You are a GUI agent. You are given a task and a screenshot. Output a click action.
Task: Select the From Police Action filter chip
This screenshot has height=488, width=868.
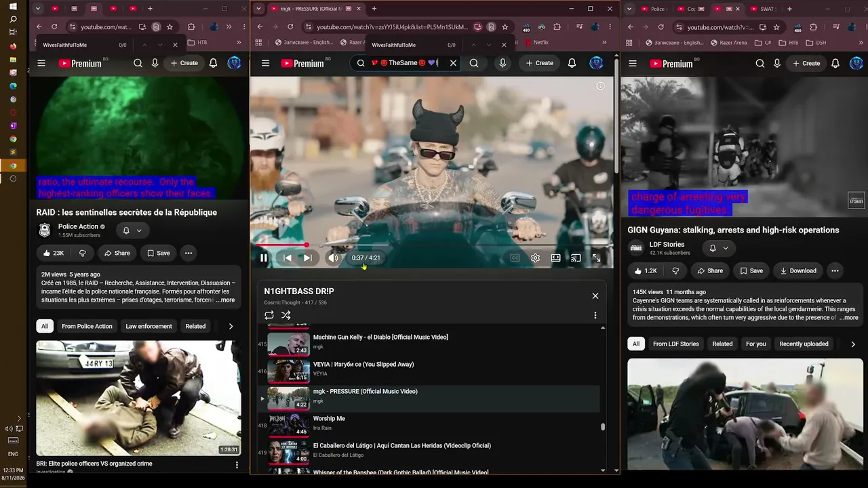87,326
